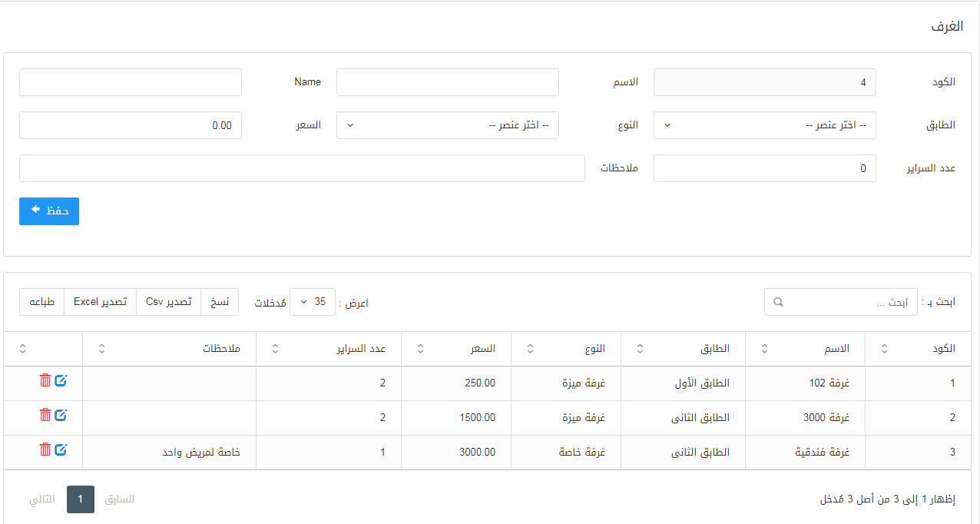Click the ملاحظات notes input field
980x524 pixels.
pos(302,168)
